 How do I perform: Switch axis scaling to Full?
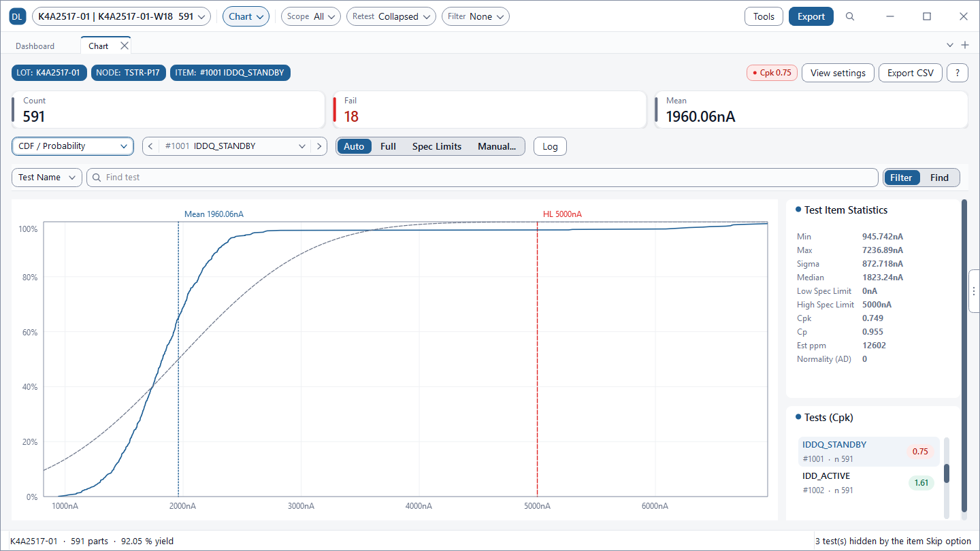point(389,146)
